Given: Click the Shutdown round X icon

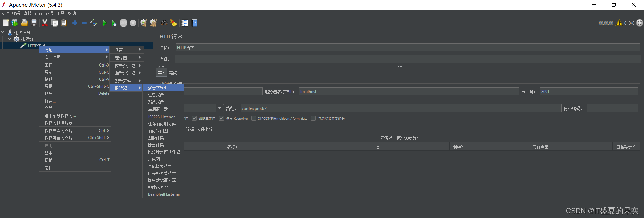Looking at the screenshot, I should point(133,23).
